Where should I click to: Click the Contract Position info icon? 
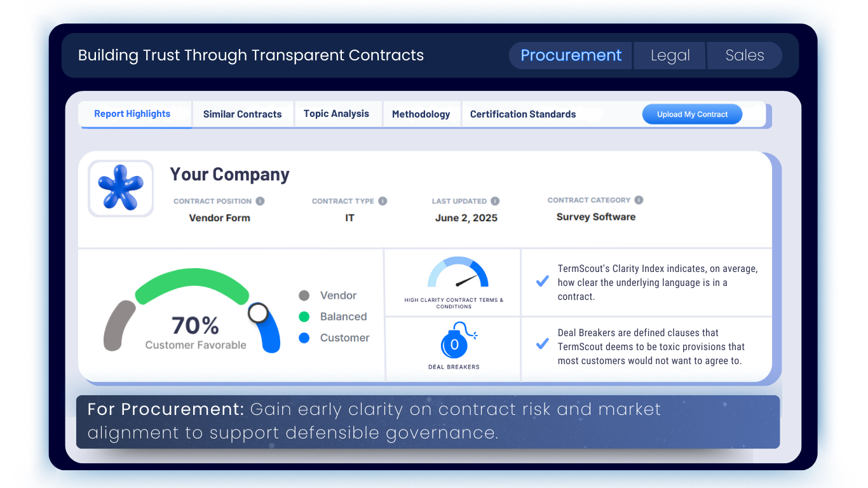260,201
